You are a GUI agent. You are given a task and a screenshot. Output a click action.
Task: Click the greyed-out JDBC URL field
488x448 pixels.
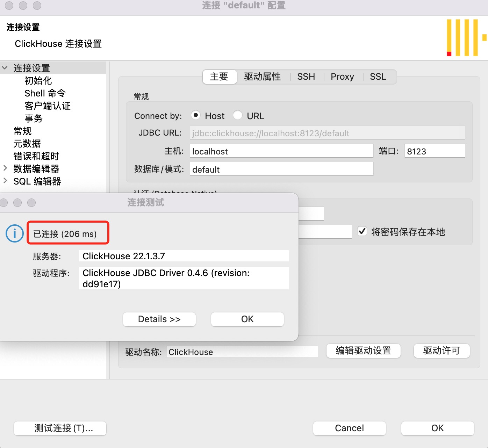(328, 133)
